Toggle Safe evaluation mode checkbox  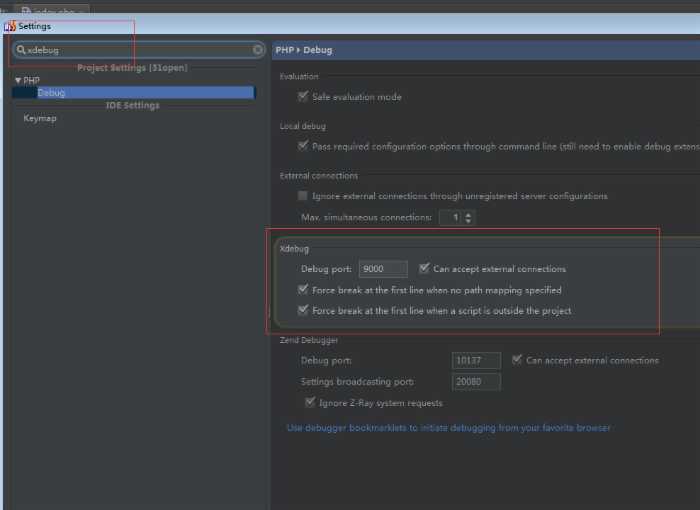pyautogui.click(x=303, y=96)
